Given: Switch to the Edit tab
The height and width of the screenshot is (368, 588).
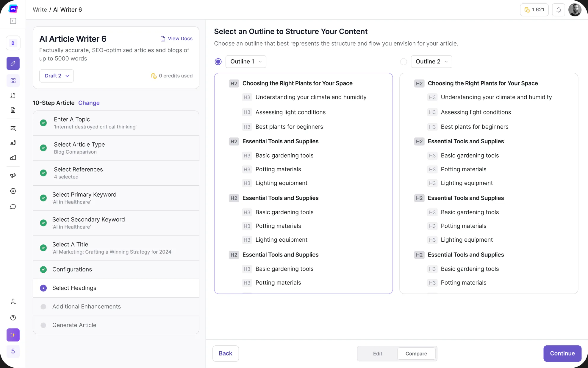Looking at the screenshot, I should click(378, 354).
